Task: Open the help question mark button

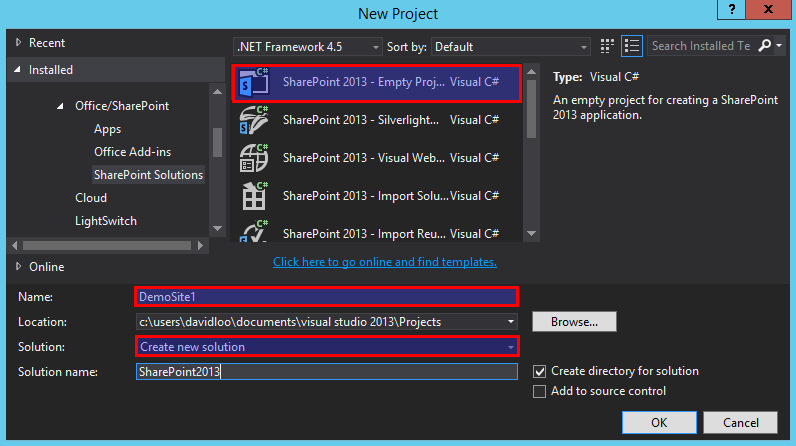Action: 732,9
